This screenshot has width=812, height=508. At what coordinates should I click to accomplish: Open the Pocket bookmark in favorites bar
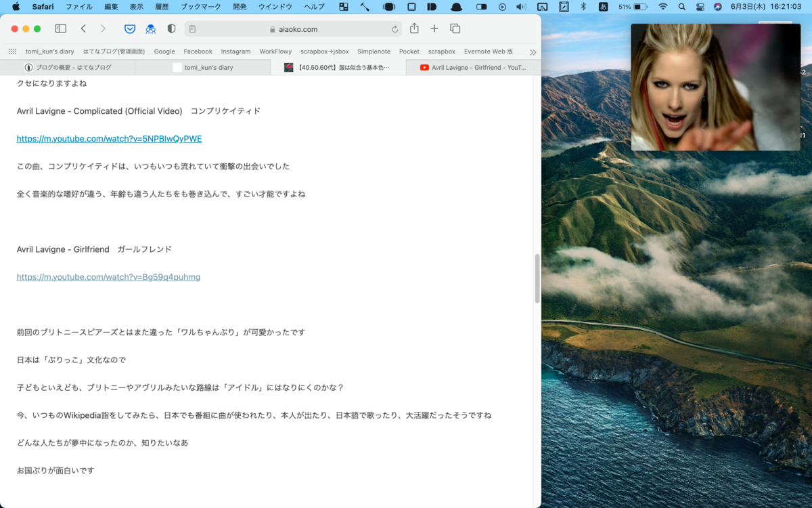tap(409, 51)
